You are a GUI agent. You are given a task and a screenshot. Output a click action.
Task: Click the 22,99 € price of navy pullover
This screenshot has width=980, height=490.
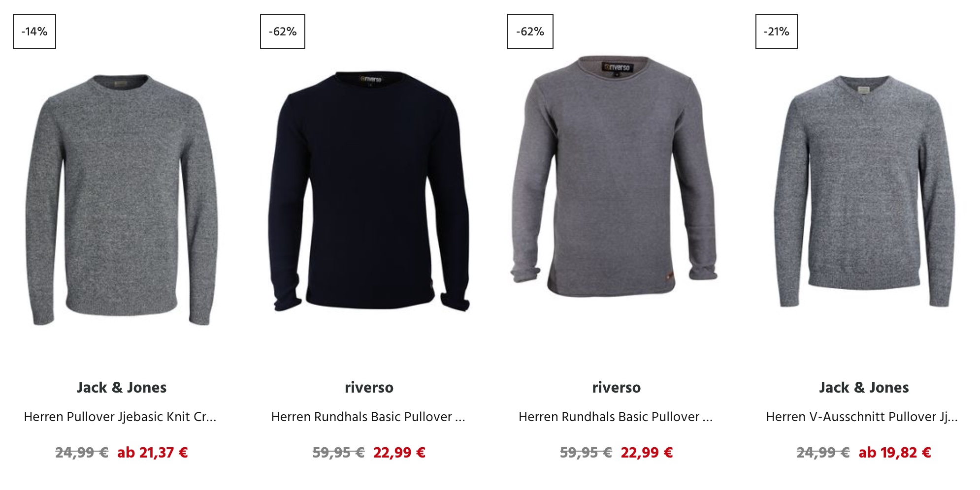coord(399,453)
